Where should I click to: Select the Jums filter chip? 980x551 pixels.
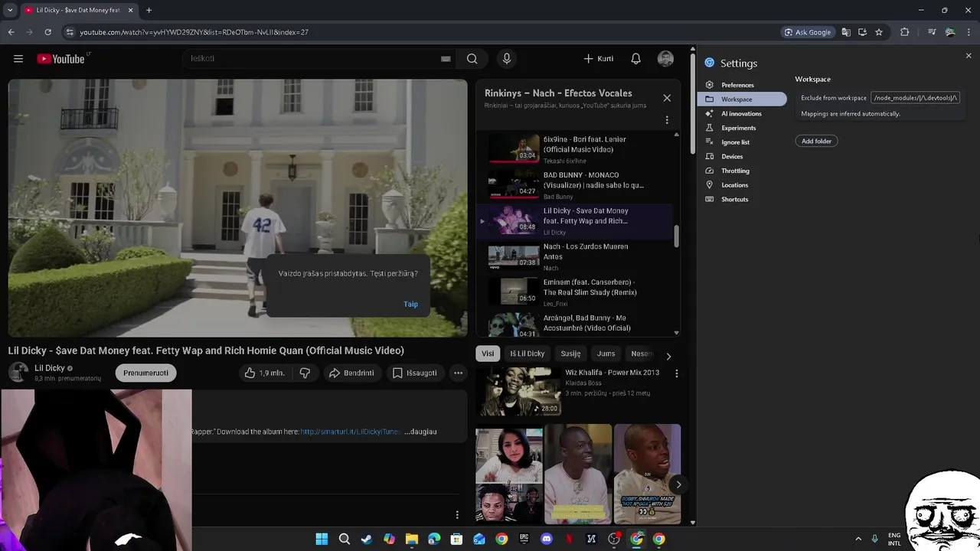606,354
